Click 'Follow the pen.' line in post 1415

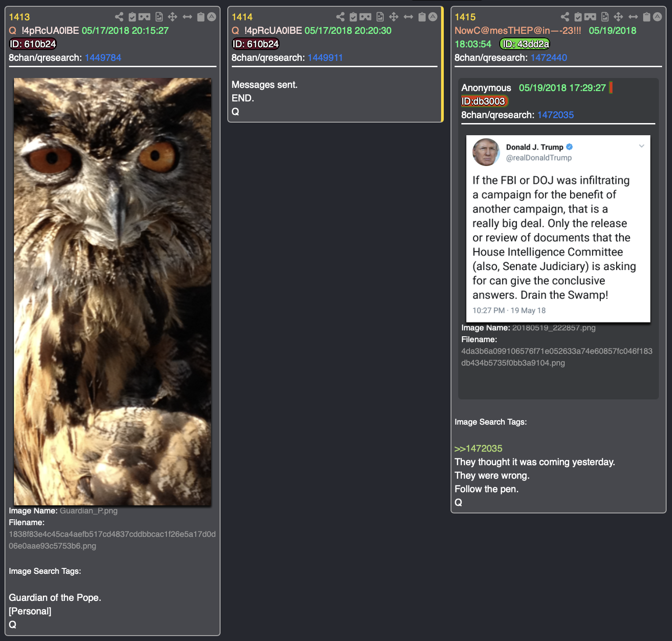[487, 489]
